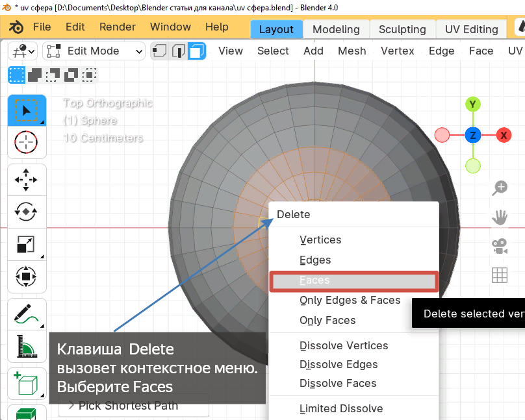Click the Blender logo icon in menu bar
Viewport: 525px width, 420px height.
[16, 27]
